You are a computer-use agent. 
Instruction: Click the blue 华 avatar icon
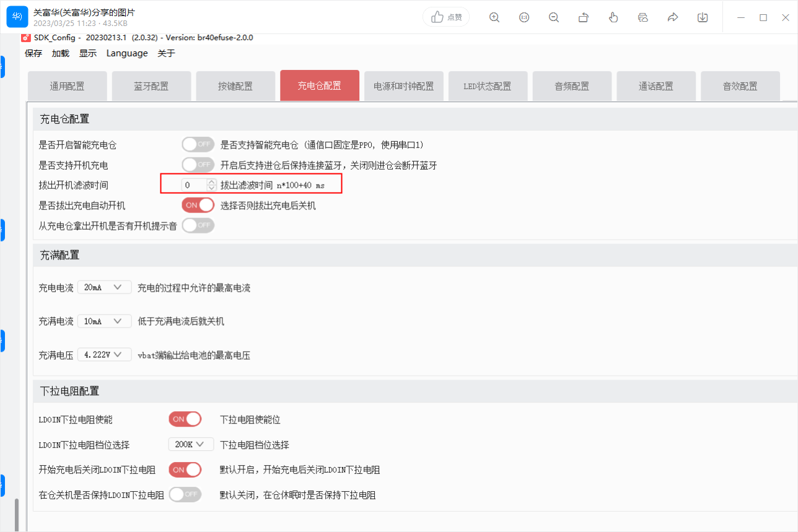pos(17,17)
